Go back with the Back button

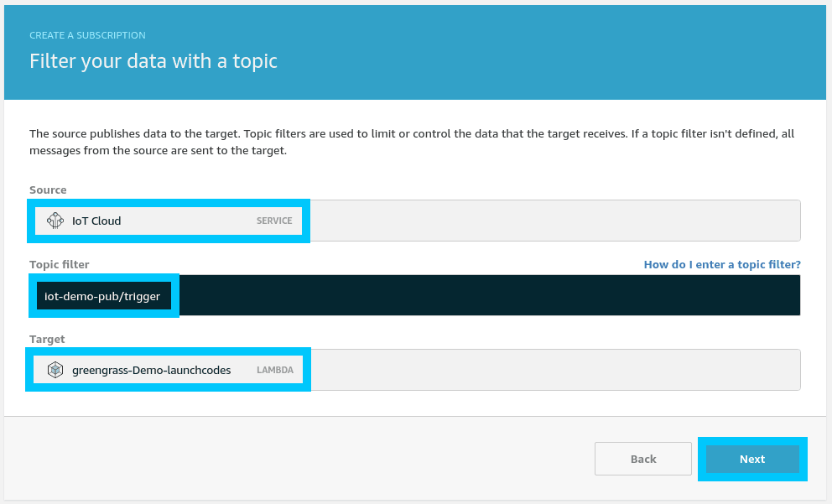(643, 459)
